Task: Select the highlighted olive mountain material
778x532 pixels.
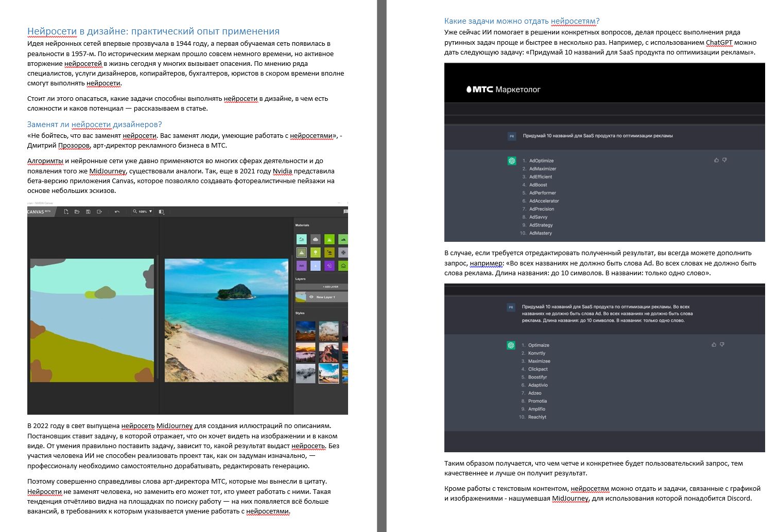Action: pos(301,252)
